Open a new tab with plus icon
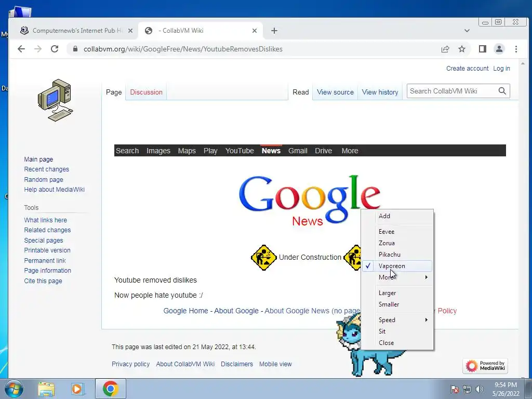Screen dimensions: 532x399 point(274,31)
